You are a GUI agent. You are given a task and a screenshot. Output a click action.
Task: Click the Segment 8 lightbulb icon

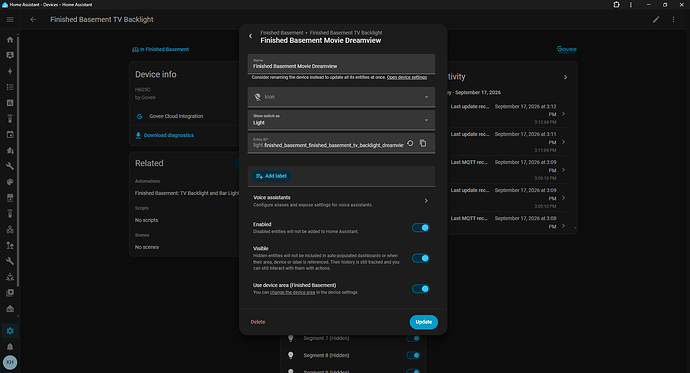[290, 355]
